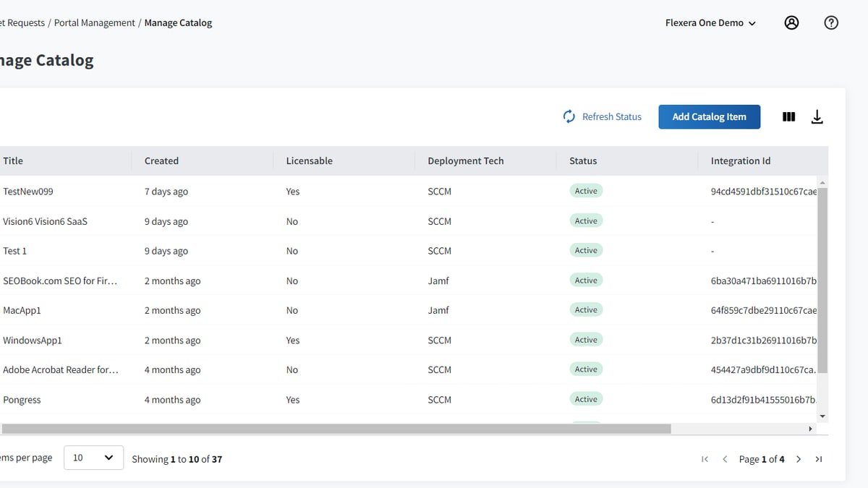
Task: Sort by the Licensable column header
Action: point(310,160)
